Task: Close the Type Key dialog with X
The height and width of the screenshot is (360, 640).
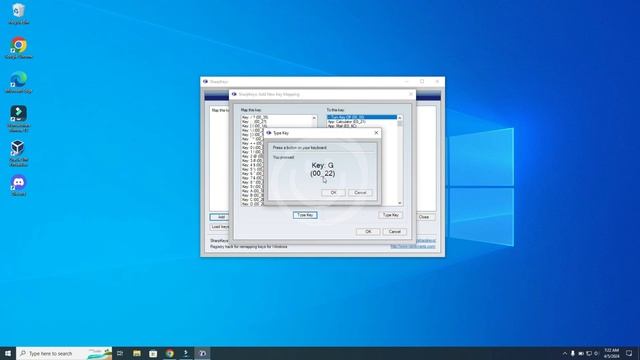Action: (376, 133)
